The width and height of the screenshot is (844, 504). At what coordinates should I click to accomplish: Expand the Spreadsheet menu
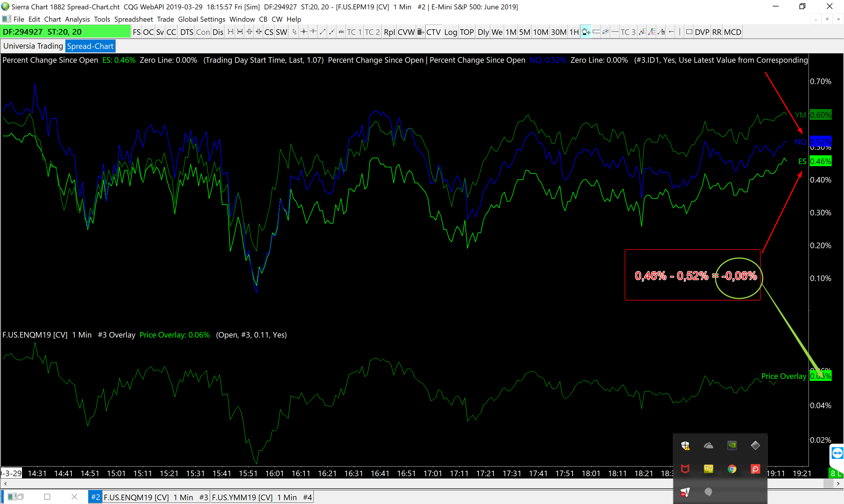pos(133,19)
